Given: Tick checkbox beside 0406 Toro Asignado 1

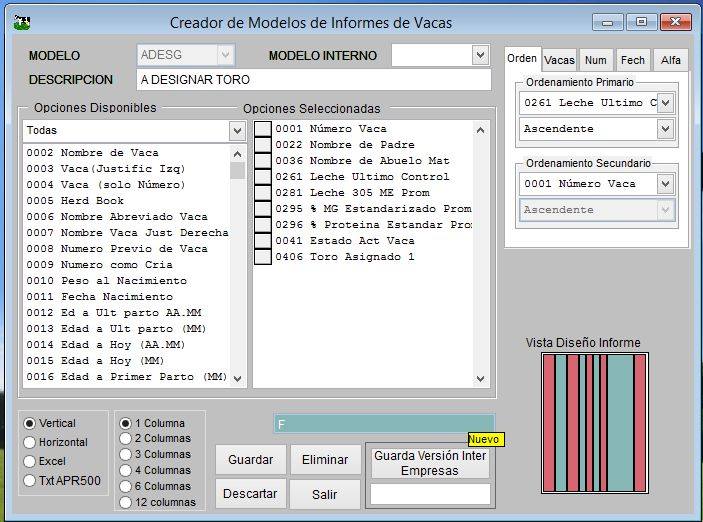Looking at the screenshot, I should [263, 257].
